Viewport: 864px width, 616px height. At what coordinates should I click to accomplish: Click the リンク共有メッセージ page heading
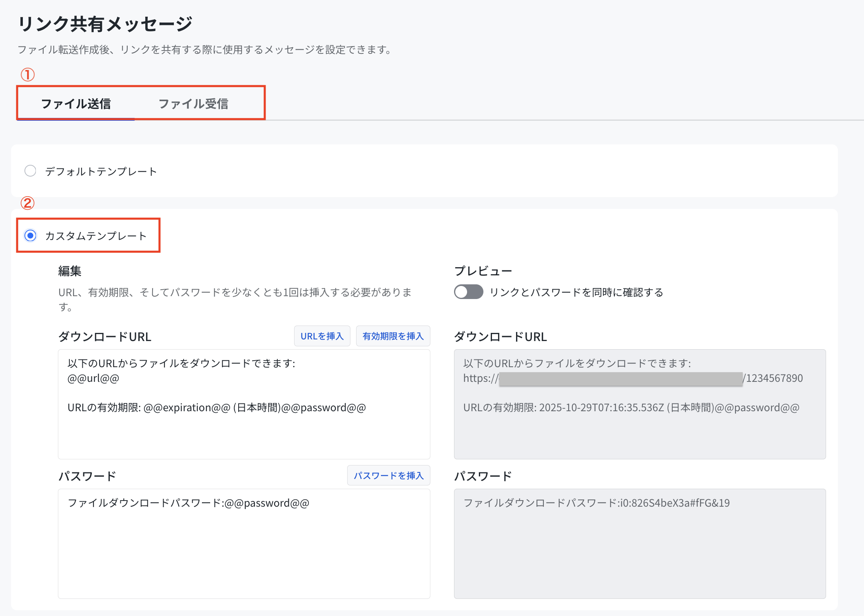[x=105, y=24]
